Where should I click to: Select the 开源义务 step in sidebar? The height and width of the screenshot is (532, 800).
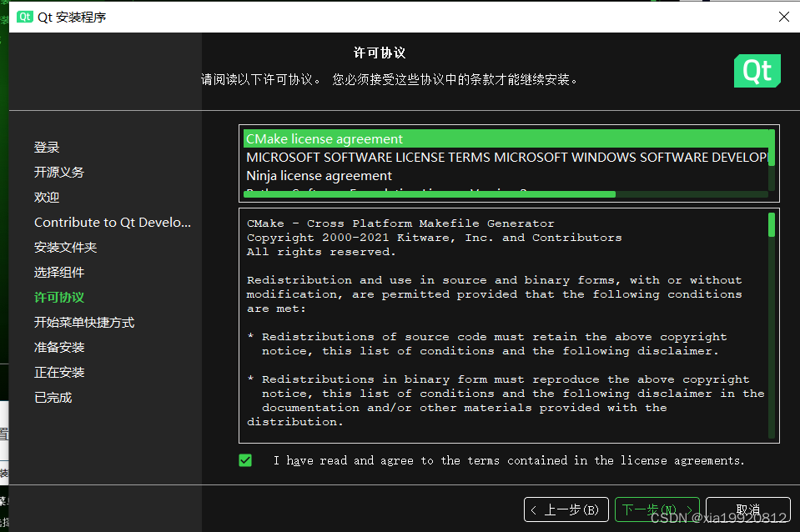[59, 173]
